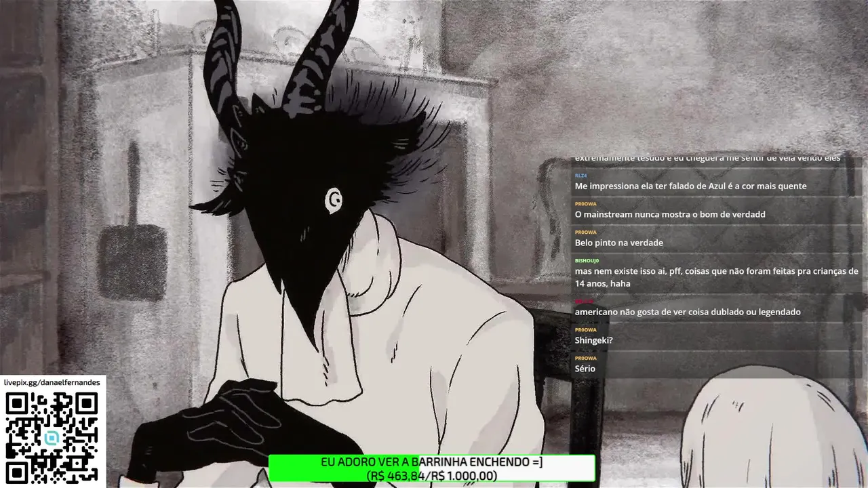Viewport: 868px width, 488px height.
Task: Click PROOWA username above "Belo pinto" message
Action: point(585,232)
